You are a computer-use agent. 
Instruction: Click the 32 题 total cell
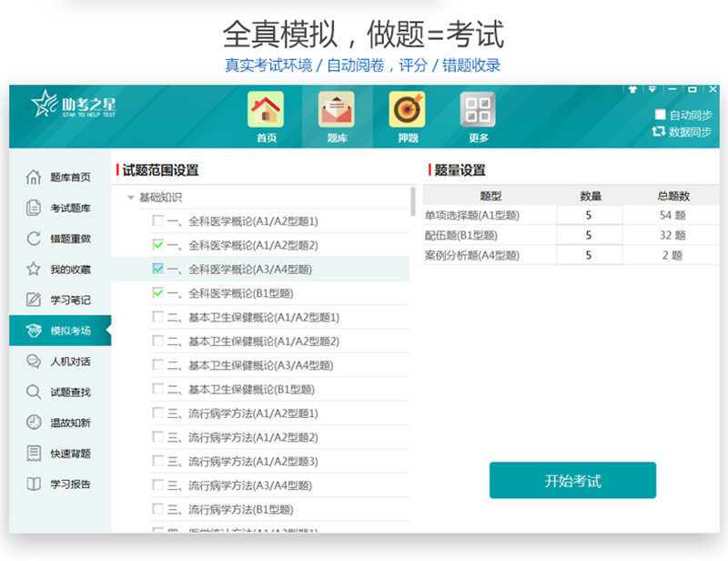[x=672, y=235]
